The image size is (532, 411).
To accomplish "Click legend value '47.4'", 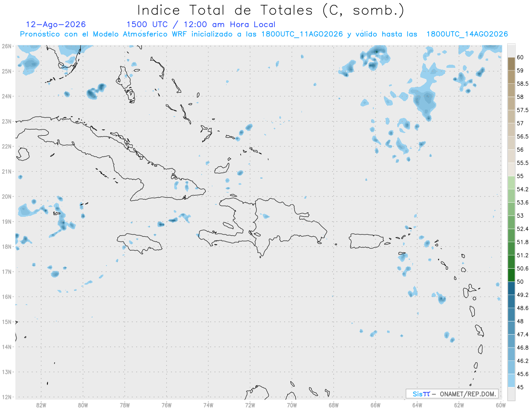I will tap(522, 334).
